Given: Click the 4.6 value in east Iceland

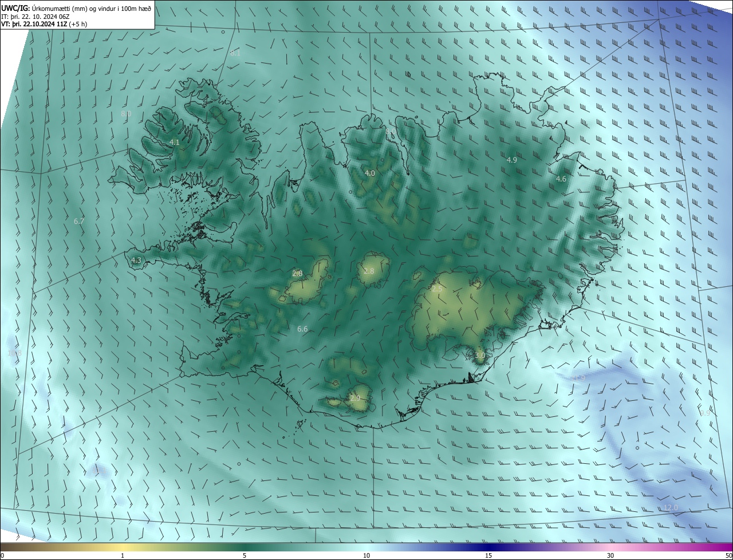Looking at the screenshot, I should point(561,179).
